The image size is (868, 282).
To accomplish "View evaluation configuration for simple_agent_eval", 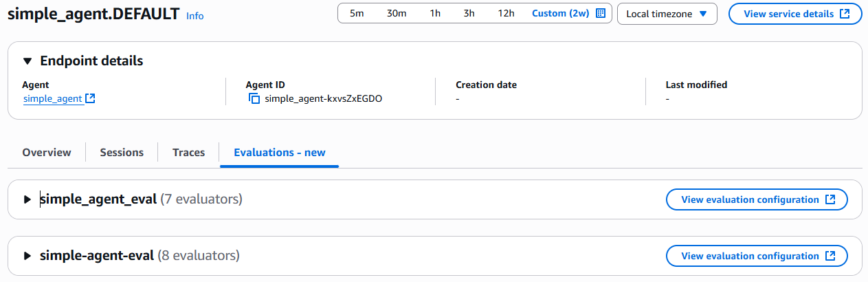I will (757, 199).
